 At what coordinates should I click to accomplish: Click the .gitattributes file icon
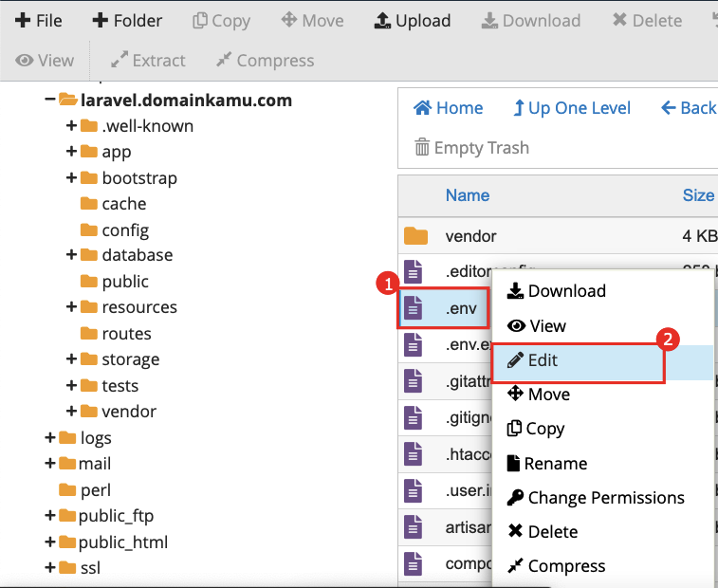tap(413, 381)
